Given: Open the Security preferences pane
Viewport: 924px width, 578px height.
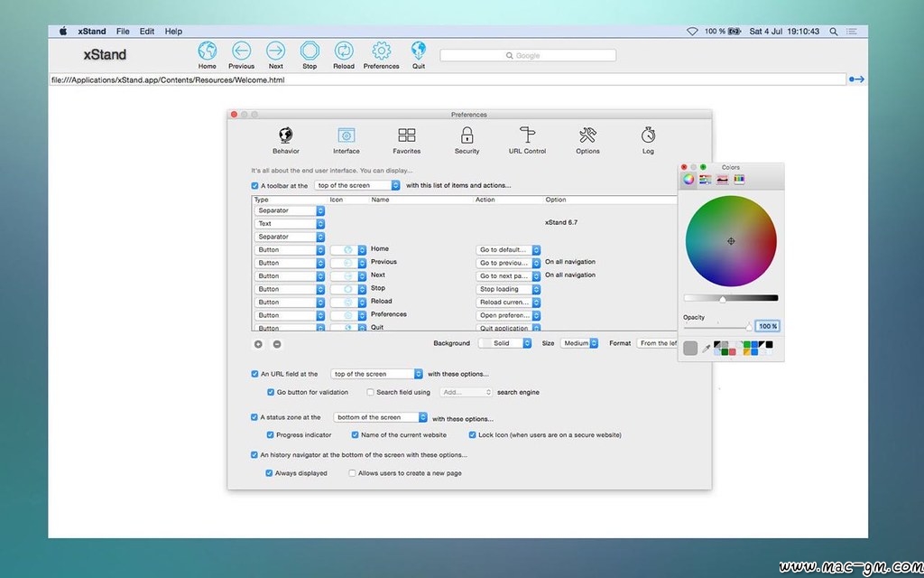Looking at the screenshot, I should pos(467,140).
